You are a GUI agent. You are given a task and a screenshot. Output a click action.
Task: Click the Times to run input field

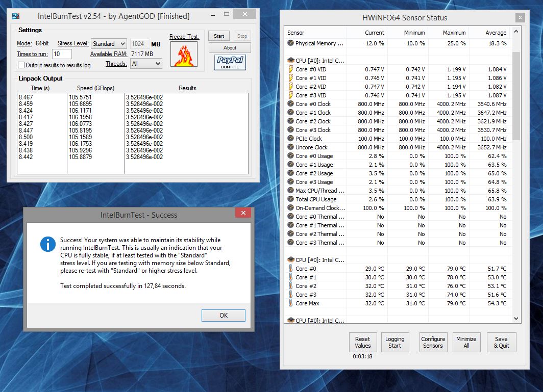click(x=62, y=54)
